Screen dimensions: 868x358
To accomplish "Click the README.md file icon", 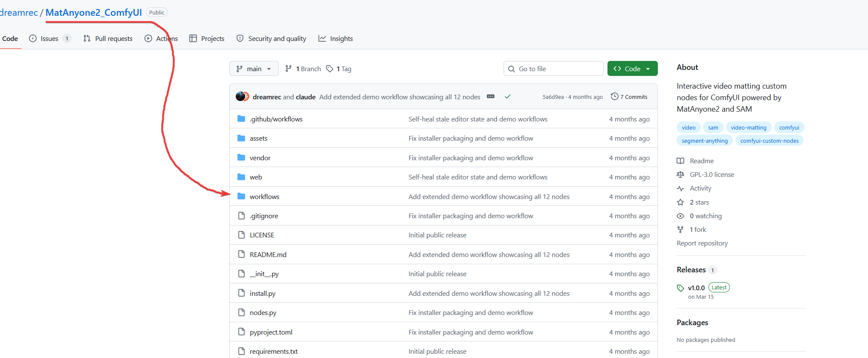I will (241, 254).
